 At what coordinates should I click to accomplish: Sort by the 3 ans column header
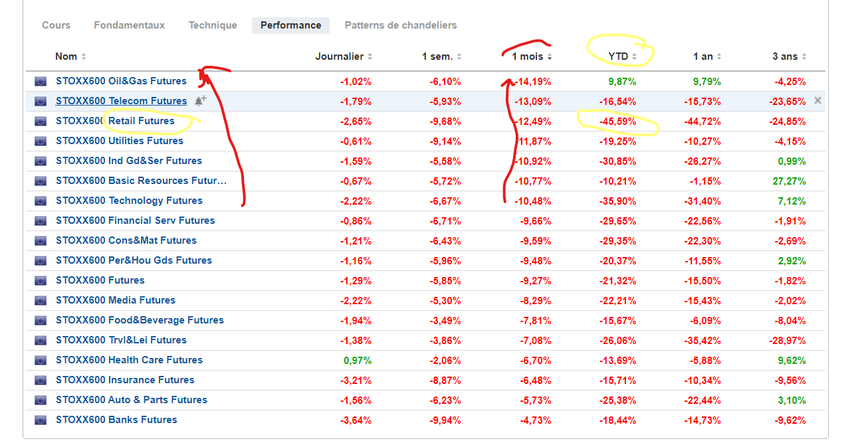coord(790,56)
